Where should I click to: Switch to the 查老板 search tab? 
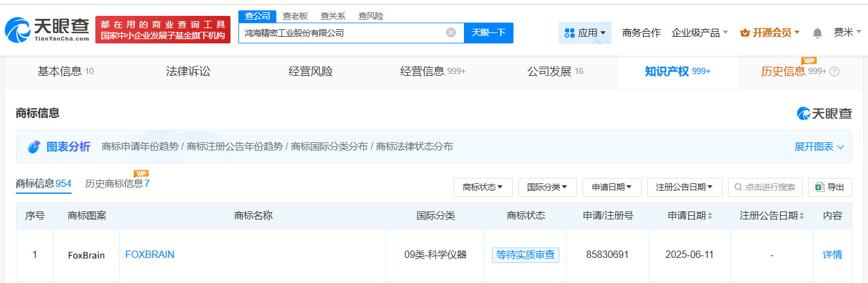tap(295, 16)
